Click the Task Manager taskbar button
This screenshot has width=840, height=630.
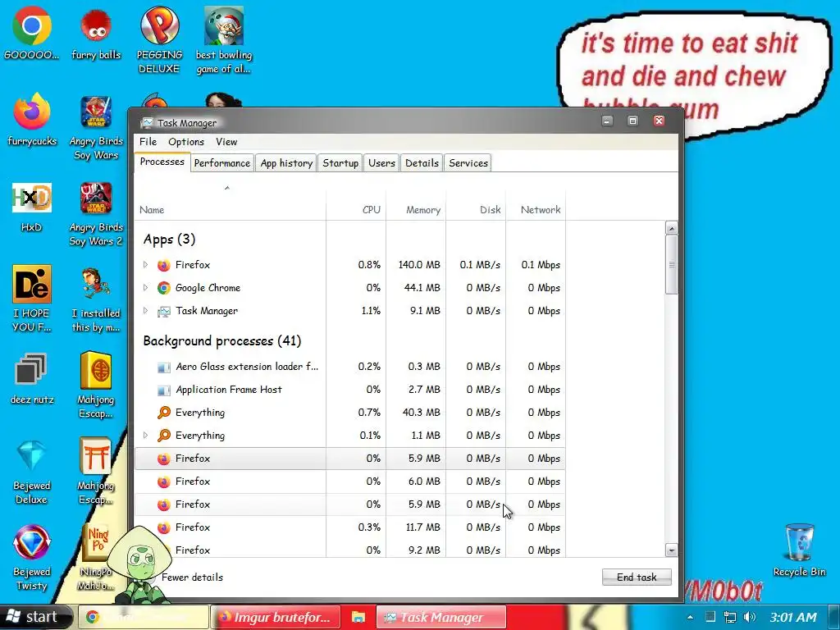coord(441,617)
